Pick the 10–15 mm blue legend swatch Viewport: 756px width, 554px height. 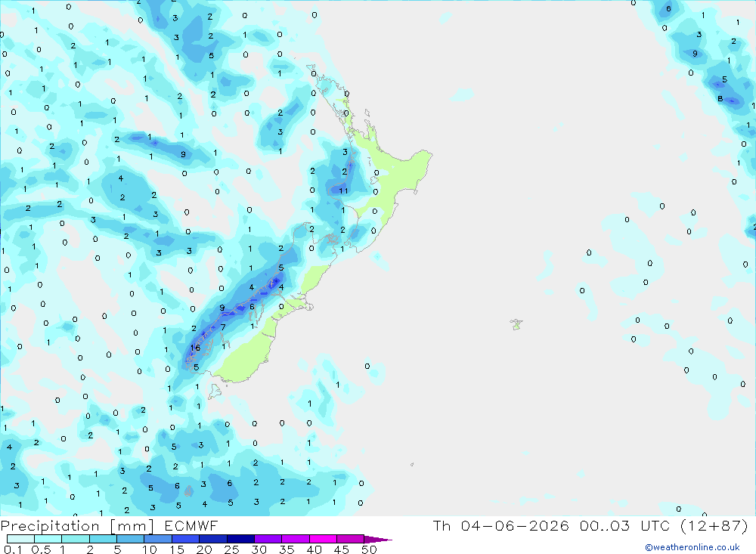click(x=158, y=539)
